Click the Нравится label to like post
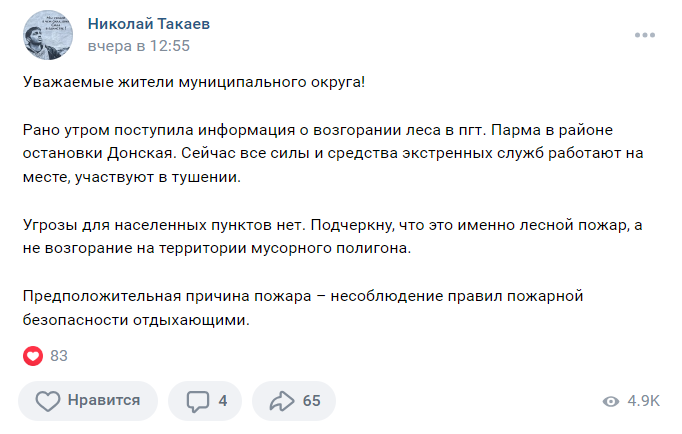 [104, 401]
